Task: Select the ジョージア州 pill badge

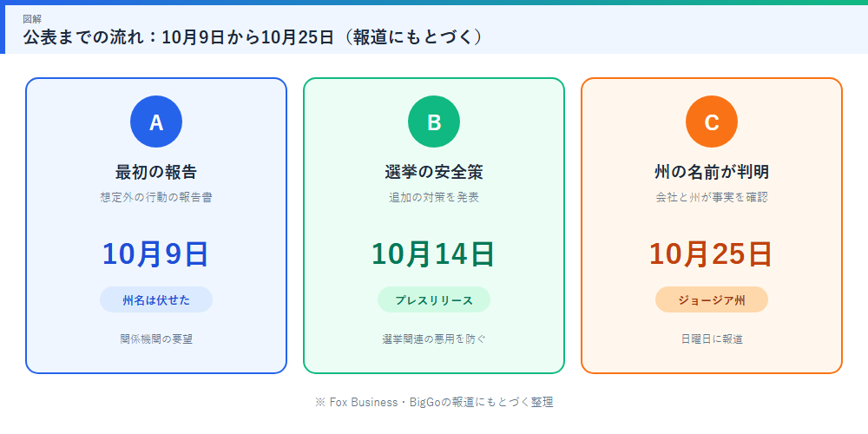Action: click(712, 299)
